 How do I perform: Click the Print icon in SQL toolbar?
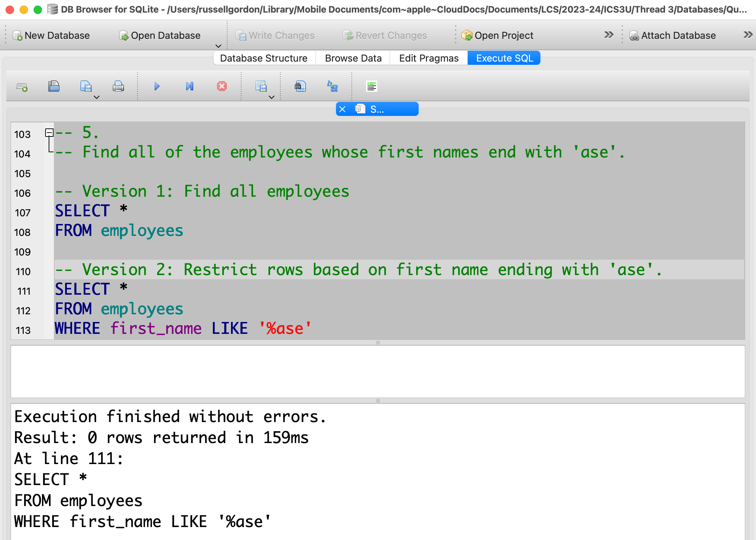click(118, 86)
